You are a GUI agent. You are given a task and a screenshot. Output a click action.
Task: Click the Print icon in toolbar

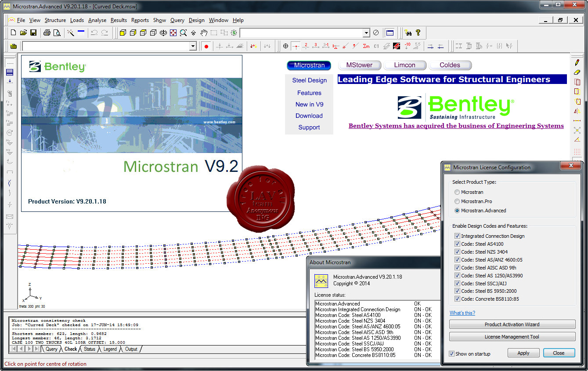[47, 33]
